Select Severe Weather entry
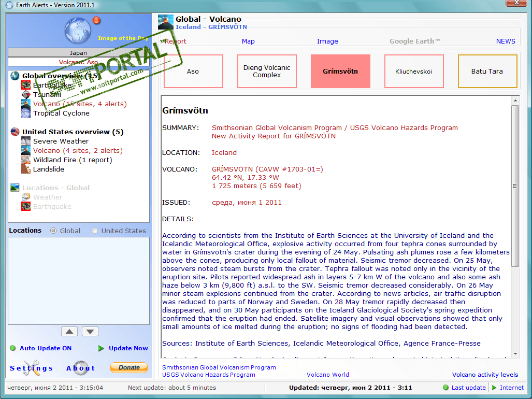The image size is (532, 399). (61, 141)
